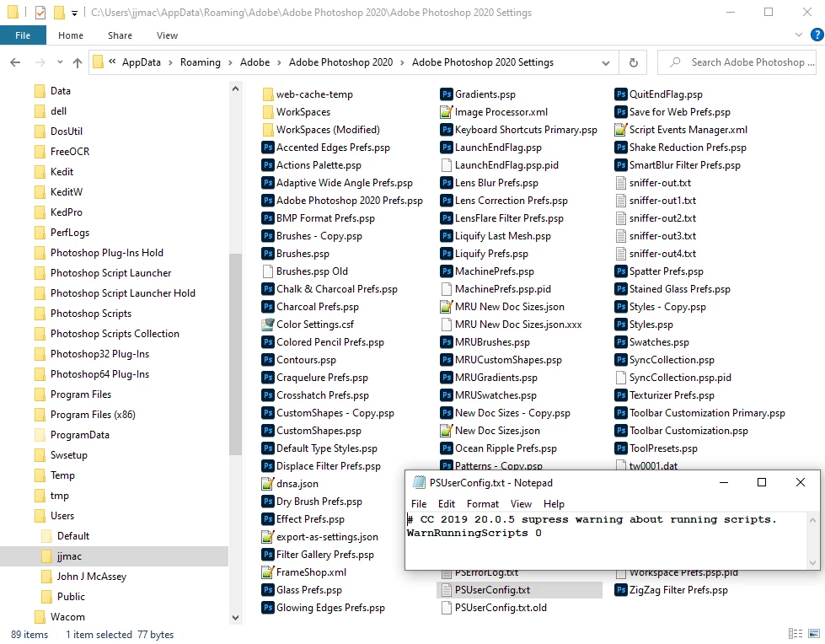Open the Share ribbon tab

120,35
